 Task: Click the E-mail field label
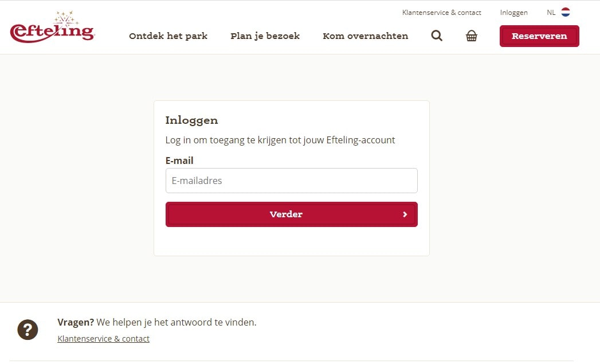[179, 161]
